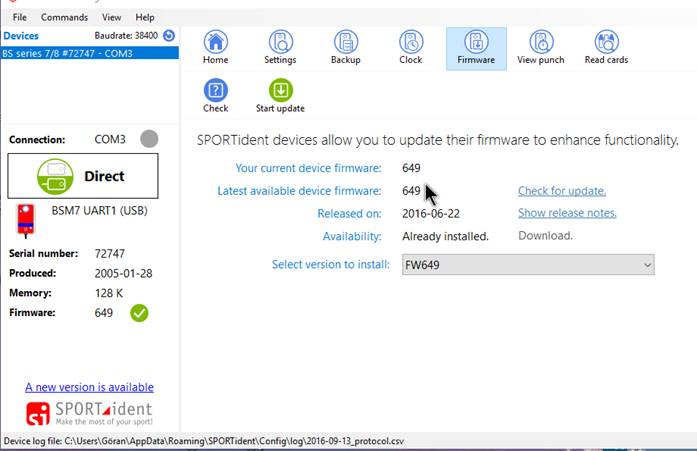
Task: Expand the FW649 version dropdown
Action: pyautogui.click(x=528, y=265)
